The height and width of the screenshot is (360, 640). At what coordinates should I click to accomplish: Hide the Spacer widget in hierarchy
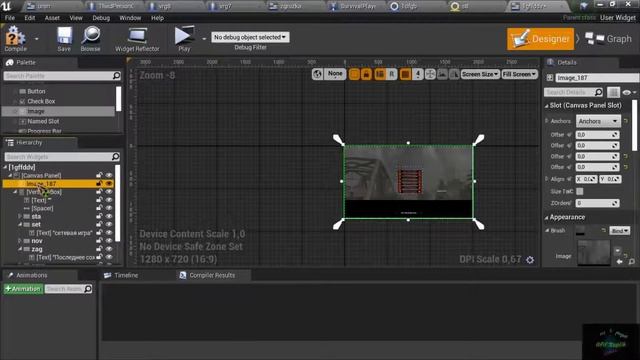pos(109,208)
